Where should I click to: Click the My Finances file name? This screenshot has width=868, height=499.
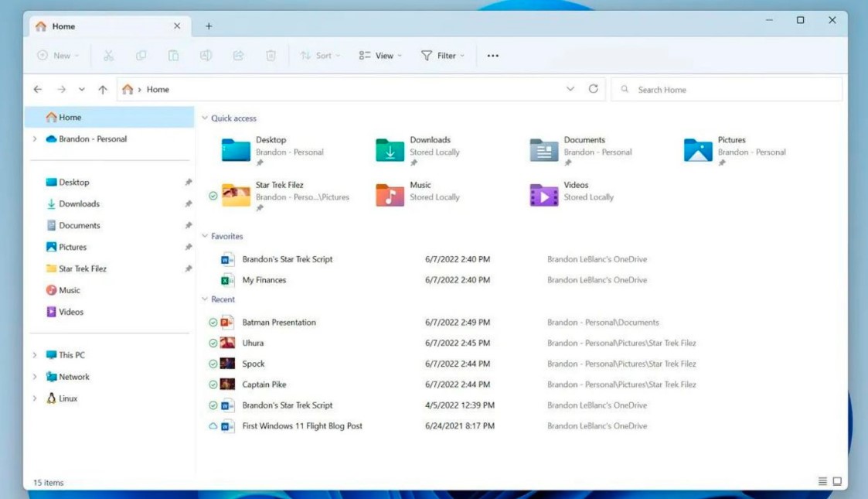[x=264, y=280]
